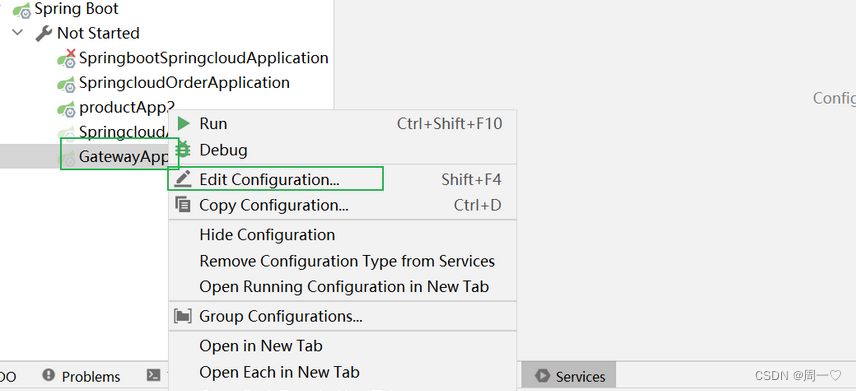Click the SpringcloudOrderApplication Spring Boot icon
The image size is (856, 391).
(67, 84)
